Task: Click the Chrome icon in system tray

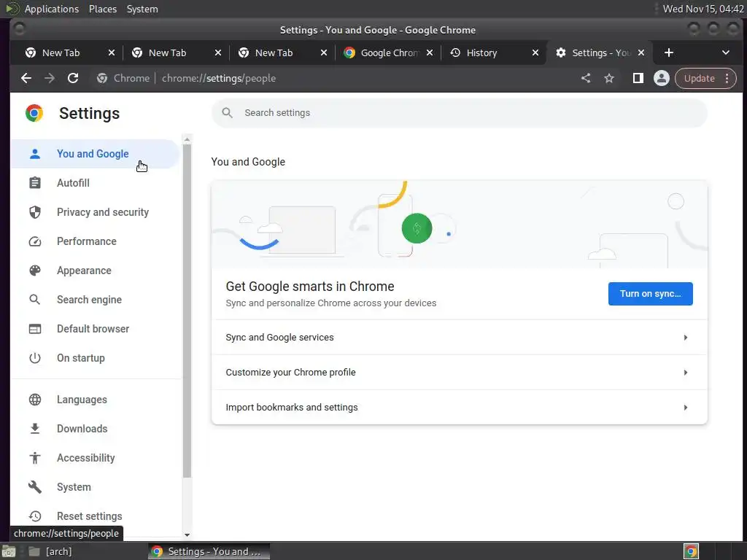Action: 691,551
